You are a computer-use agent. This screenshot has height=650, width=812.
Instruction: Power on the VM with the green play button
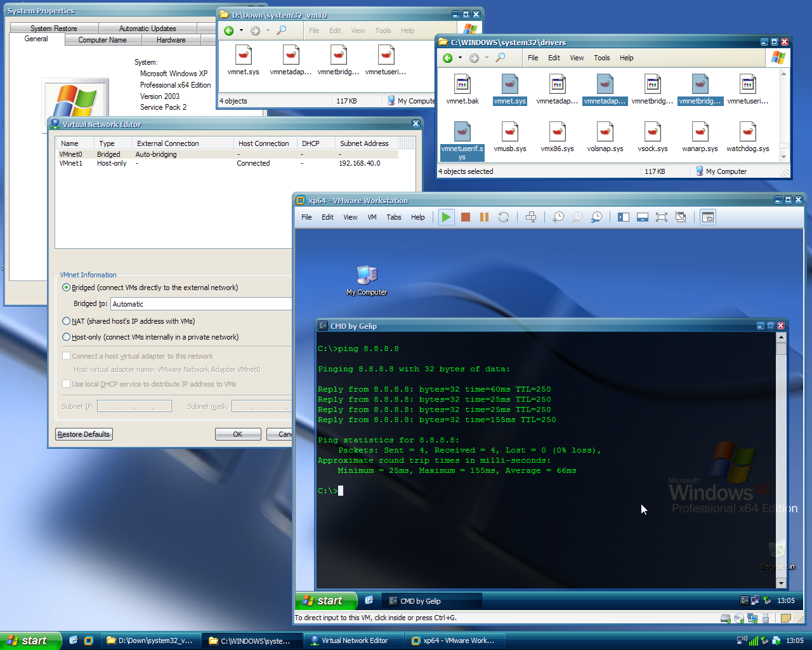(447, 217)
